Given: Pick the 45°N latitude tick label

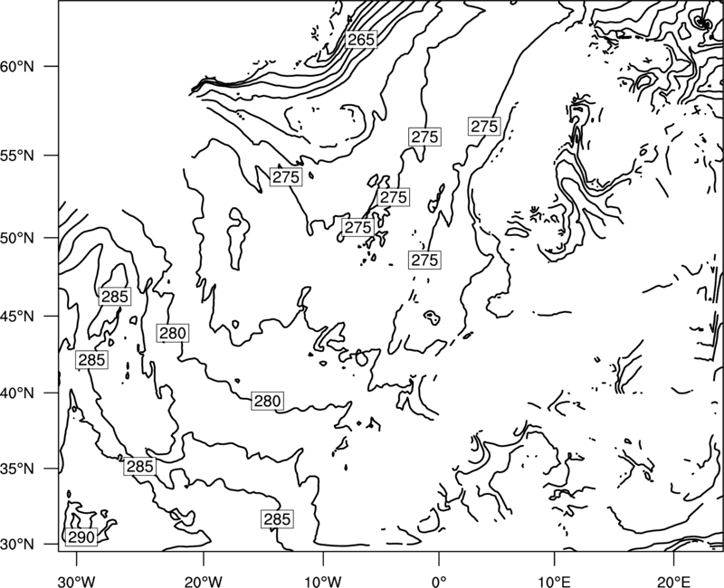Looking at the screenshot, I should click(17, 316).
